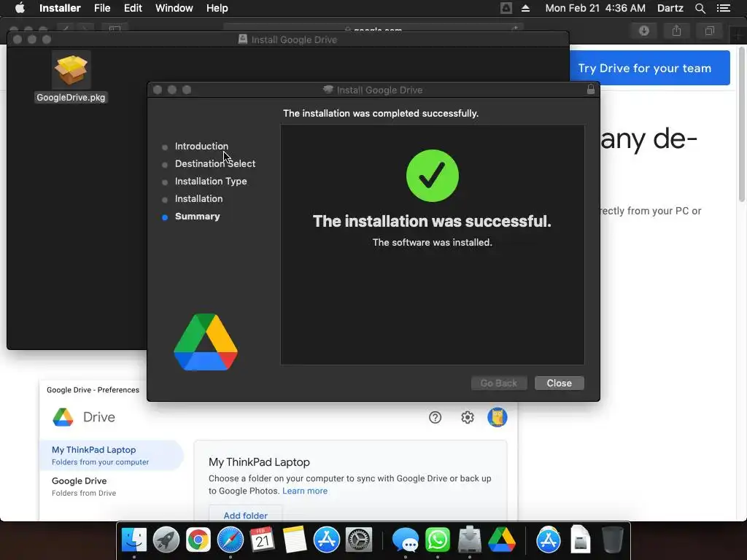Click the Google Drive - Preferences title text

(x=93, y=390)
